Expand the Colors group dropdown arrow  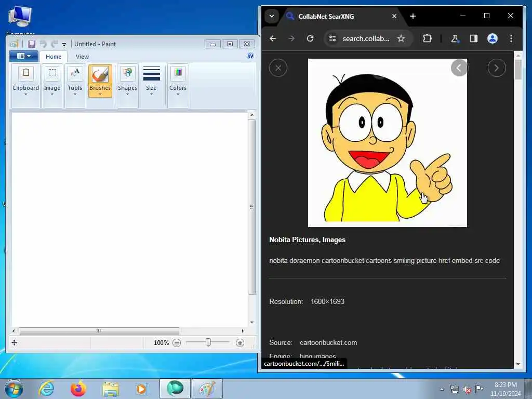tap(178, 95)
